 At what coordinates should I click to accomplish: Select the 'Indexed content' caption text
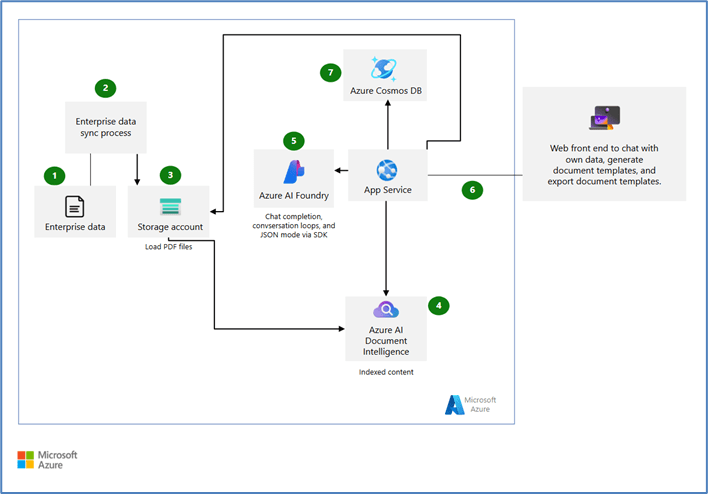[385, 372]
